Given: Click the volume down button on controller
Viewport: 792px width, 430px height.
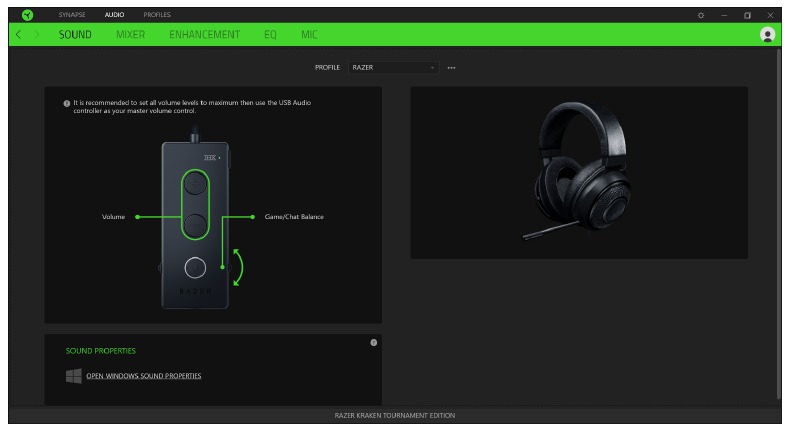Looking at the screenshot, I should click(195, 224).
